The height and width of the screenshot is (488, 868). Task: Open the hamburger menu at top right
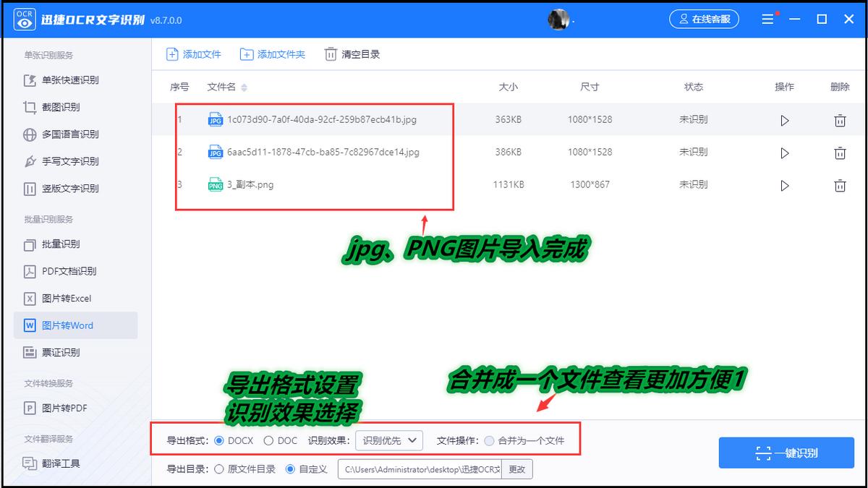pos(767,19)
